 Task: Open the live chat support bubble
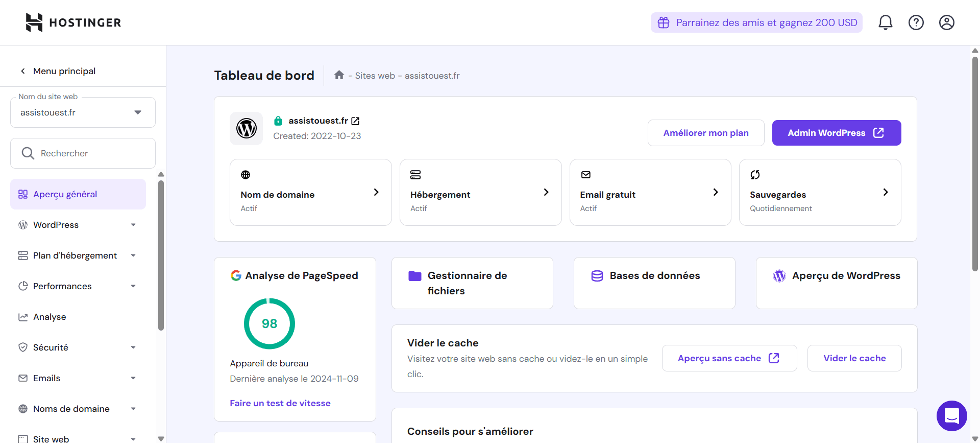pyautogui.click(x=951, y=416)
